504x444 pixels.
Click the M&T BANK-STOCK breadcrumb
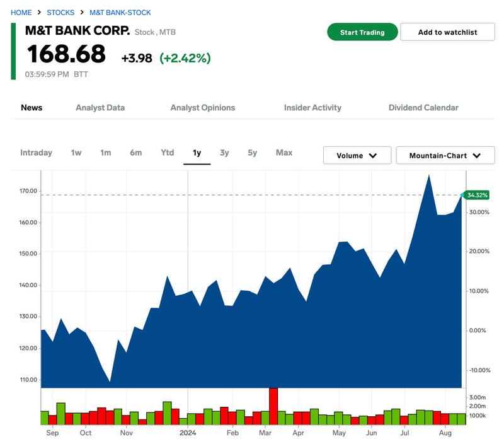coord(120,13)
